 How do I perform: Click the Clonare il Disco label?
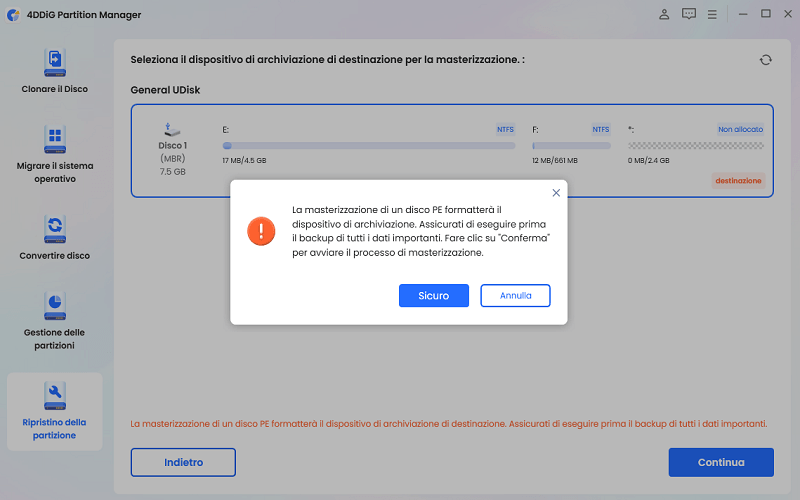[x=55, y=89]
